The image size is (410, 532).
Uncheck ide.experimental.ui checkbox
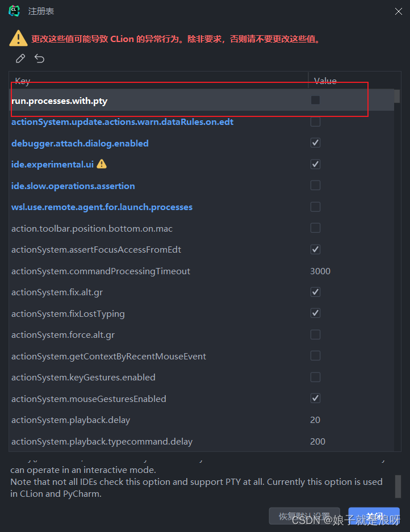click(x=315, y=164)
